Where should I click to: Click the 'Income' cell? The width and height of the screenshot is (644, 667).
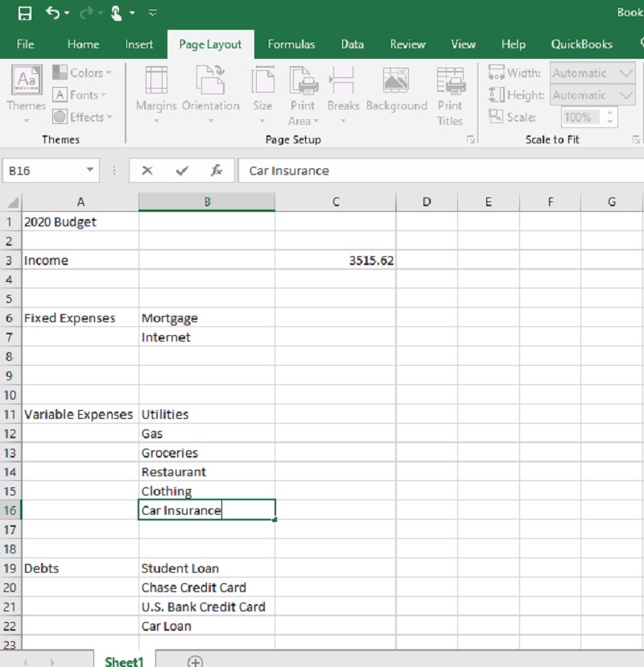point(80,260)
